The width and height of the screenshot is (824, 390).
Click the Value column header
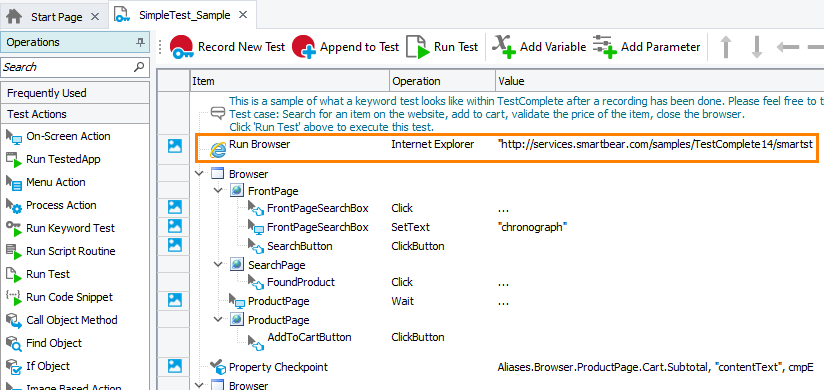pyautogui.click(x=660, y=81)
